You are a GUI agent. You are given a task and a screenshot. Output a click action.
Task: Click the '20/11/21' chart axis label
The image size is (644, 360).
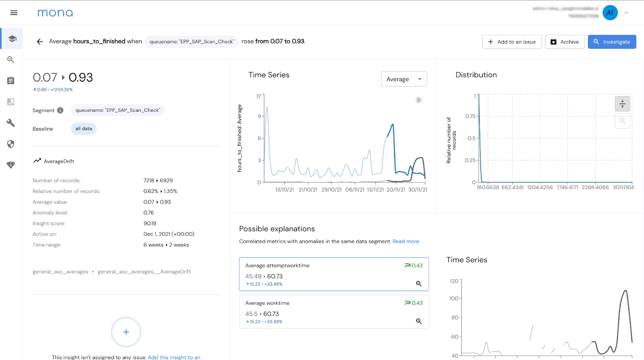tap(396, 190)
